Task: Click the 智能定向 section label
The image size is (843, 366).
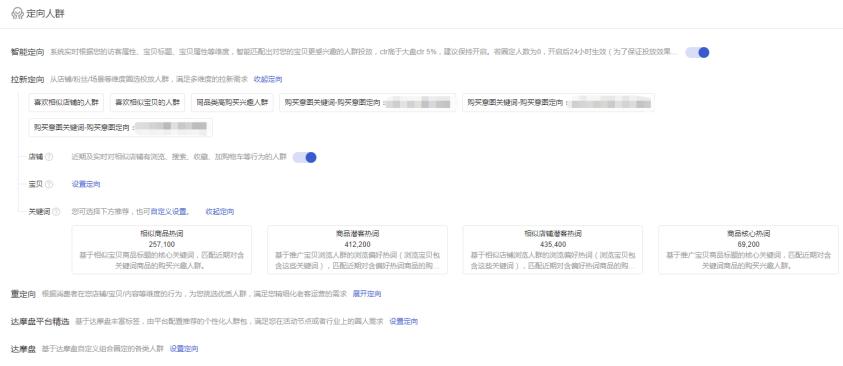Action: 27,52
